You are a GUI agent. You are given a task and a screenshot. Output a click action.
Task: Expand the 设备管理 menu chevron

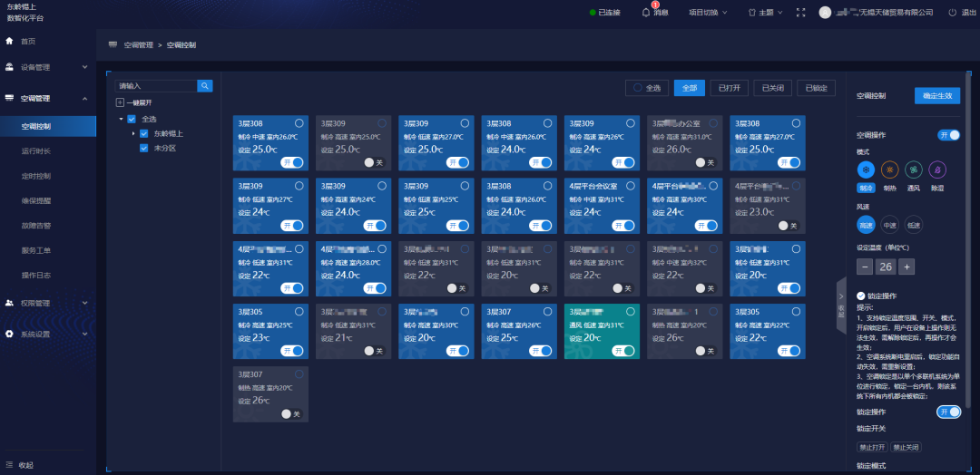(85, 67)
